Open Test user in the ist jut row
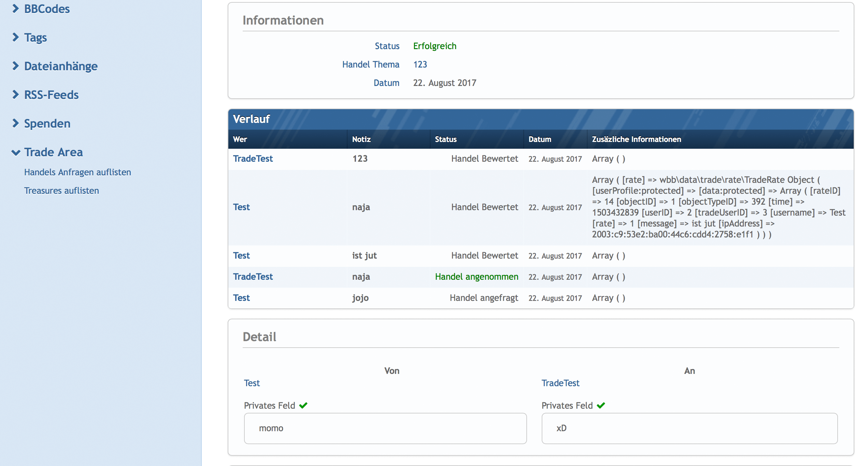This screenshot has width=868, height=466. [x=241, y=256]
